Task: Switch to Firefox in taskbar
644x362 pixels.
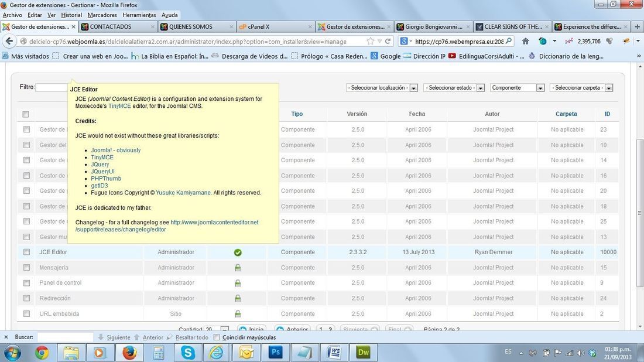Action: coord(129,353)
